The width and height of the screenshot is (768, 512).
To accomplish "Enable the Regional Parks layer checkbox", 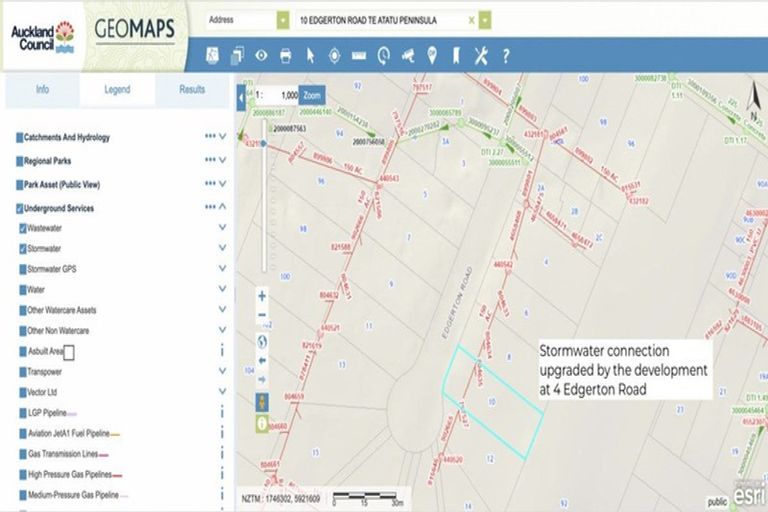I will point(20,161).
